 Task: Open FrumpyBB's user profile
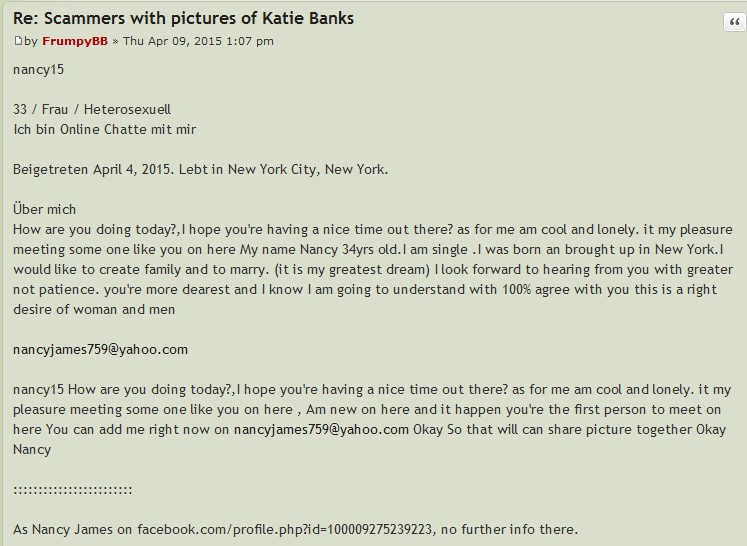click(75, 41)
